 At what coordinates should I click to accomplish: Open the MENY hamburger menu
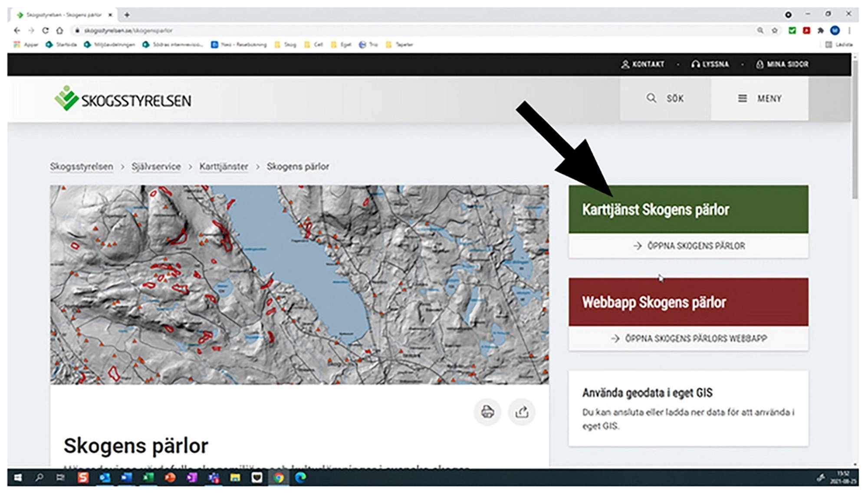tap(760, 99)
